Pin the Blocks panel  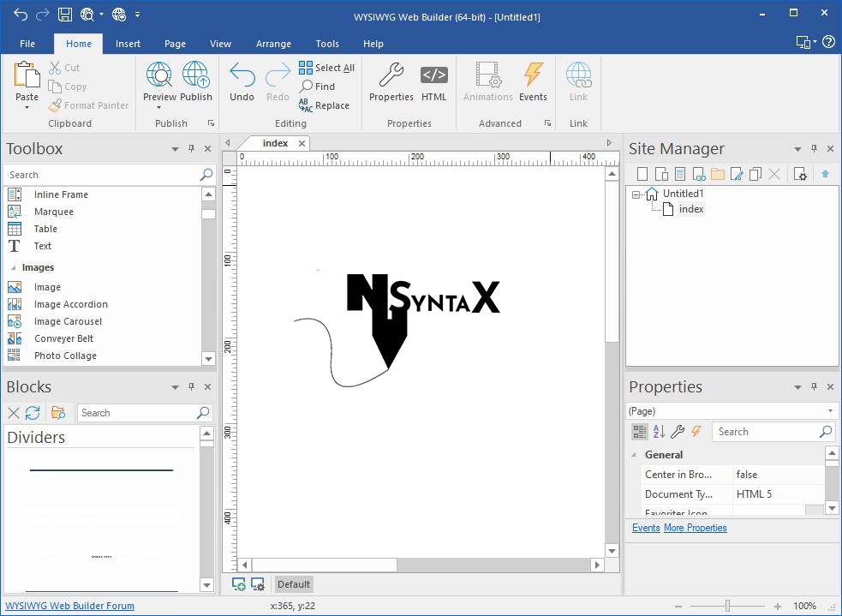pyautogui.click(x=191, y=386)
